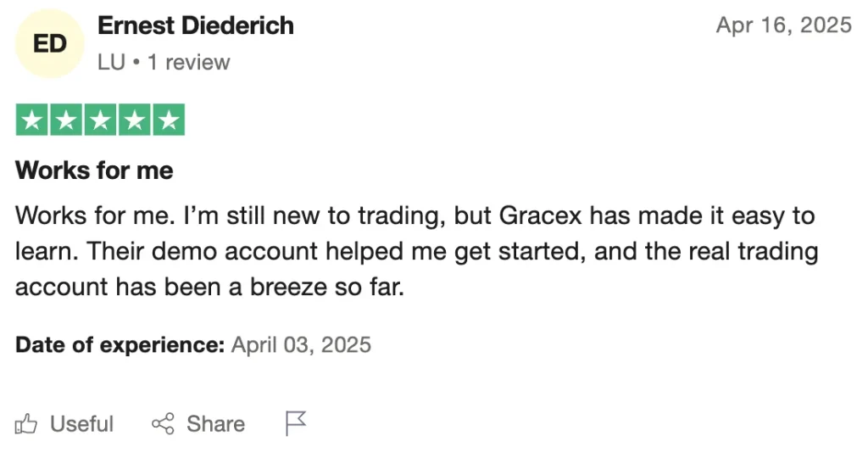Click the fifth green rating star
This screenshot has width=868, height=475.
pos(169,120)
